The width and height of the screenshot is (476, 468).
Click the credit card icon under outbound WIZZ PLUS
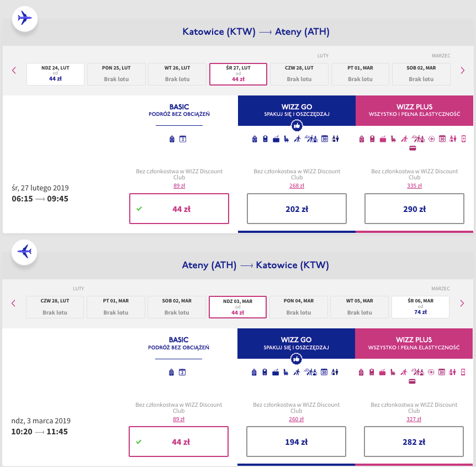pos(412,148)
